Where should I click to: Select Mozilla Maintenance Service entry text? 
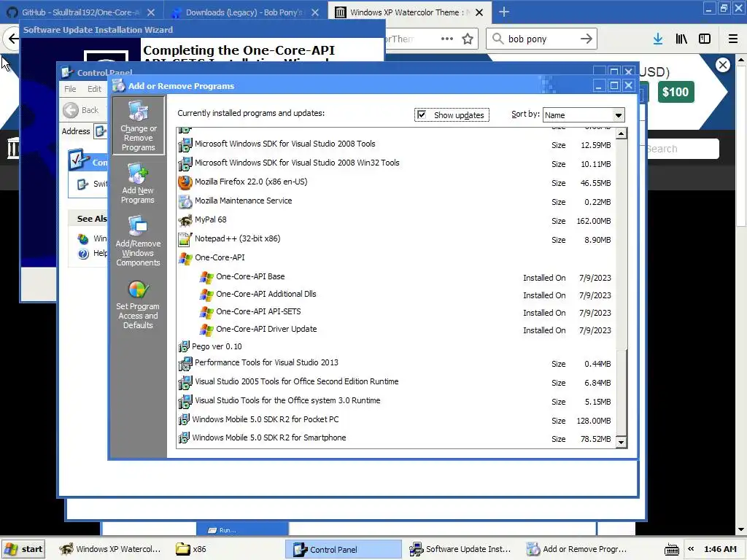(x=243, y=201)
